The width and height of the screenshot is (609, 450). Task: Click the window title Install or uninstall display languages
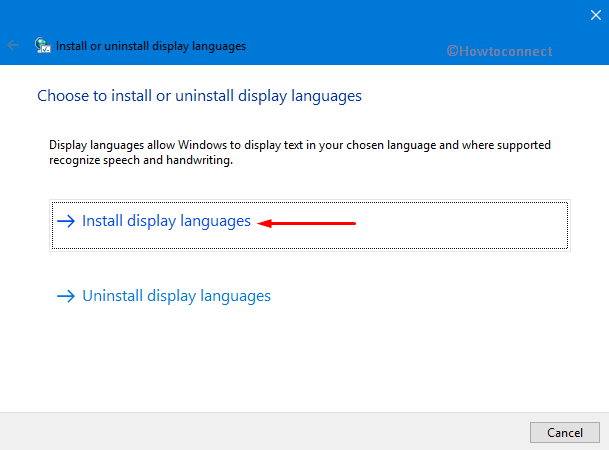point(151,46)
